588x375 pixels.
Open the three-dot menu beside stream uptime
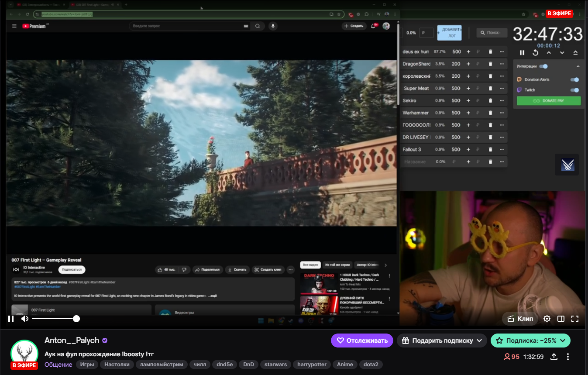pos(568,357)
